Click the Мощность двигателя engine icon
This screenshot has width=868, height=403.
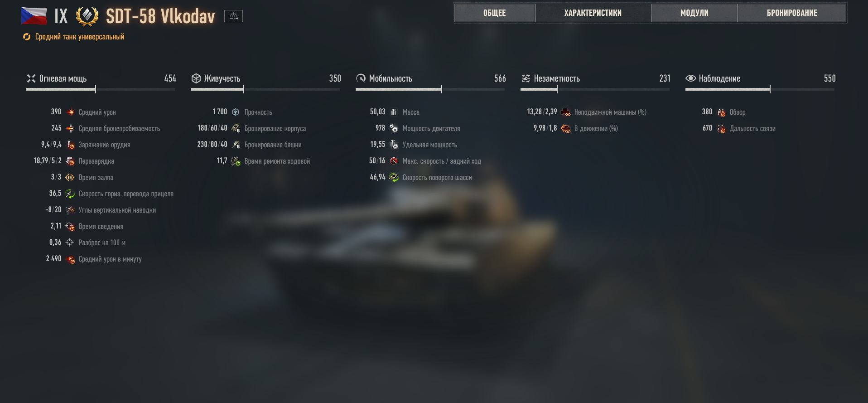point(394,128)
